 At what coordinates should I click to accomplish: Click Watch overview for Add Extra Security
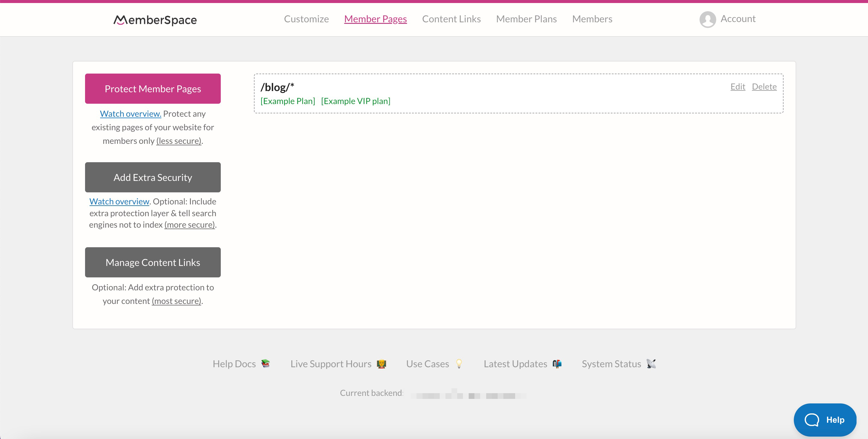pos(119,201)
